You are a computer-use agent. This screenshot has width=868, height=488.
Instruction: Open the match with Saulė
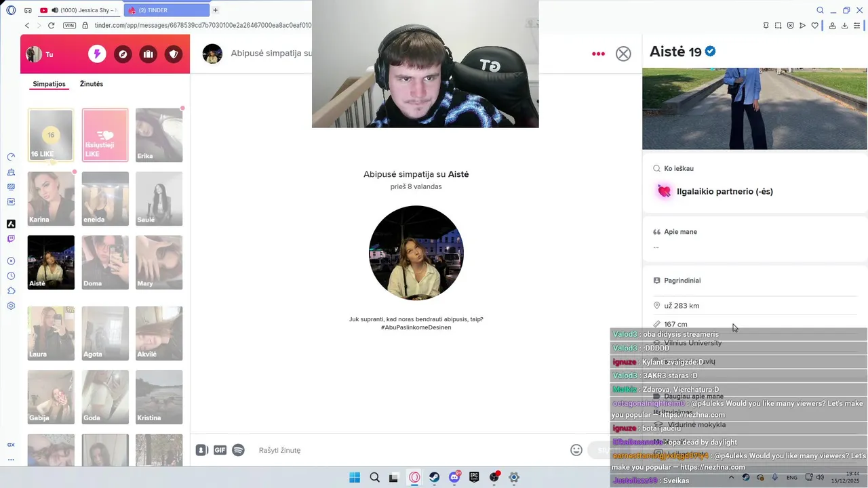coord(159,199)
